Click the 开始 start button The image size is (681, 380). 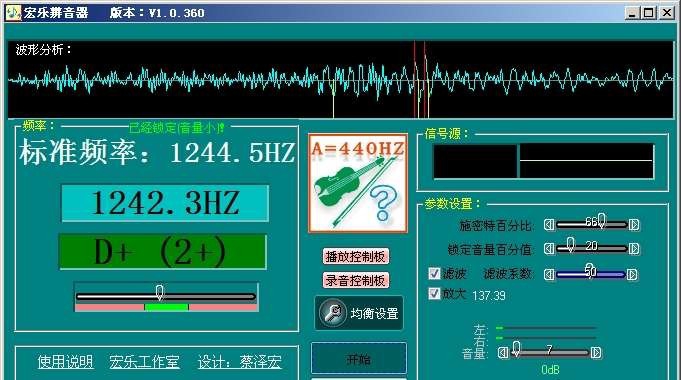click(359, 359)
